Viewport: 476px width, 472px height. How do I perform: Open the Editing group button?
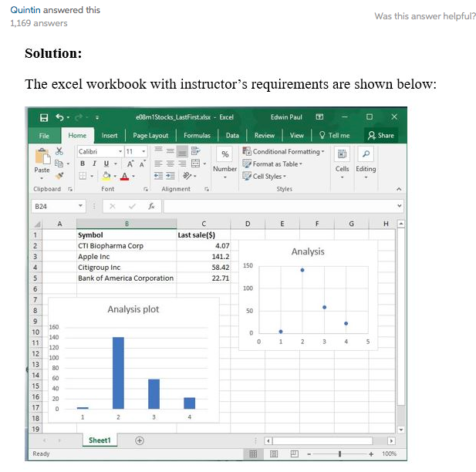coord(366,163)
